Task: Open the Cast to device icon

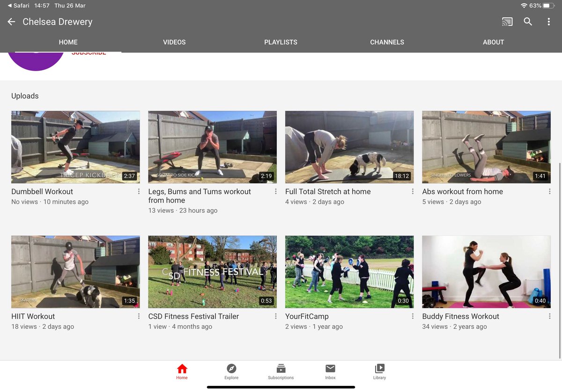Action: coord(507,22)
